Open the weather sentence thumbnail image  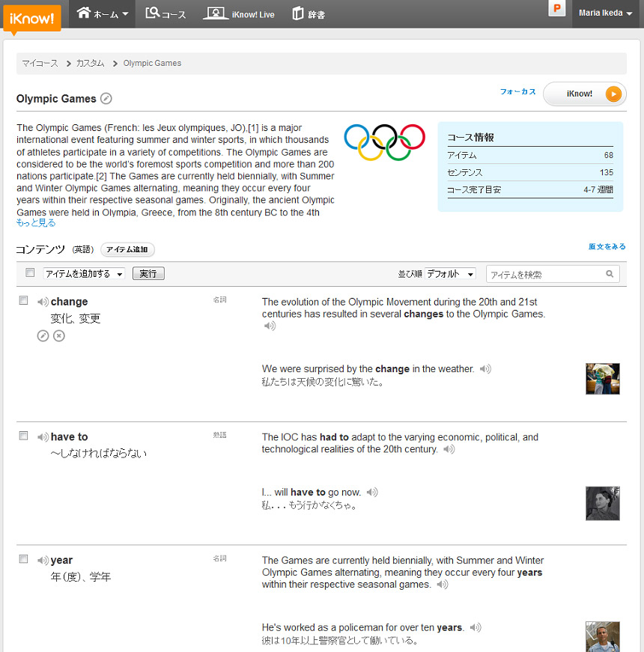(603, 379)
